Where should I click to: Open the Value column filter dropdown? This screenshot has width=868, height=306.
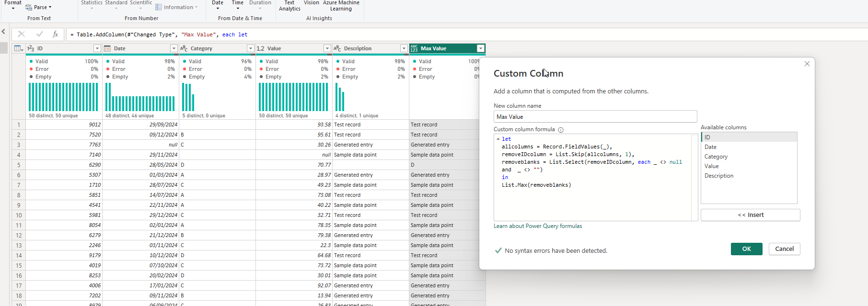click(x=327, y=48)
